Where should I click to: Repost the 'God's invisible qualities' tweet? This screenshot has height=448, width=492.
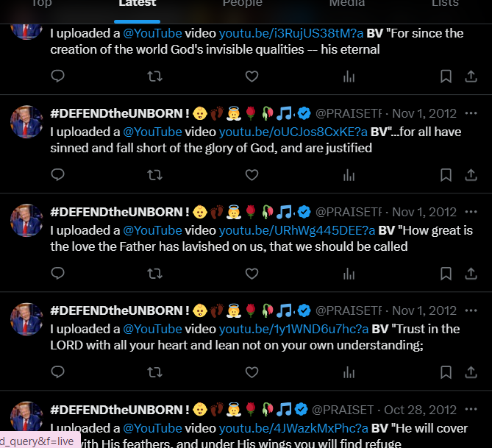click(155, 77)
